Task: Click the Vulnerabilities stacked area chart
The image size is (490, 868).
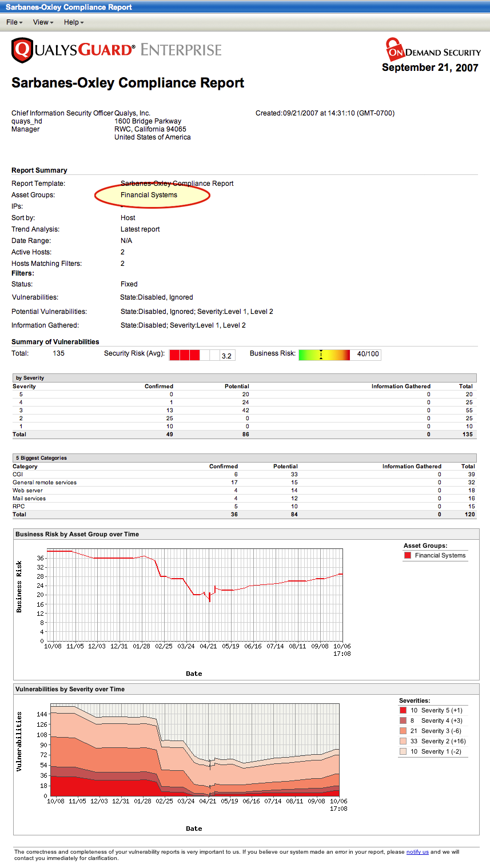Action: click(x=194, y=750)
